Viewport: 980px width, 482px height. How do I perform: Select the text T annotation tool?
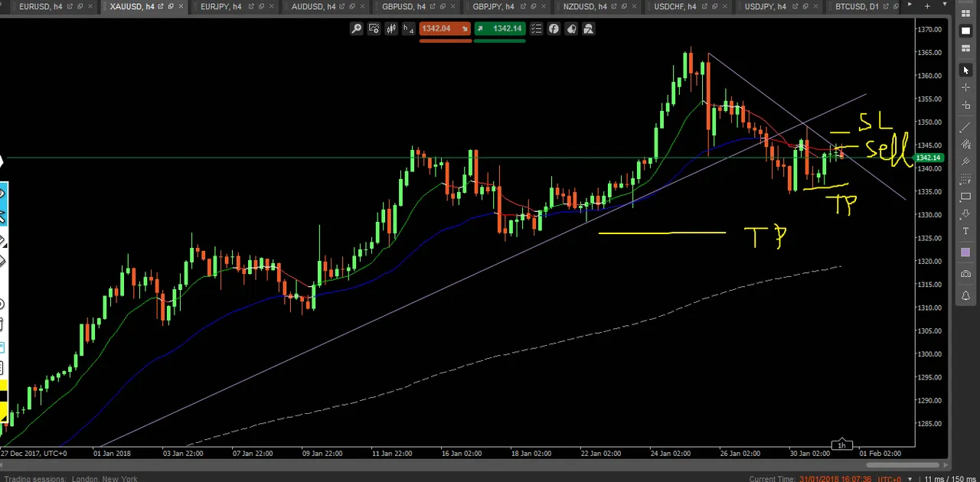click(965, 232)
